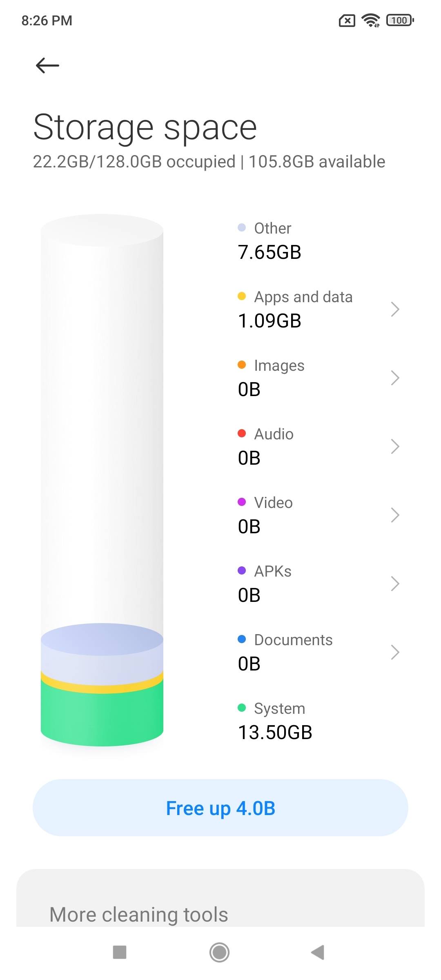Tap the yellow Apps and data dot
This screenshot has height=980, width=441.
pyautogui.click(x=242, y=296)
